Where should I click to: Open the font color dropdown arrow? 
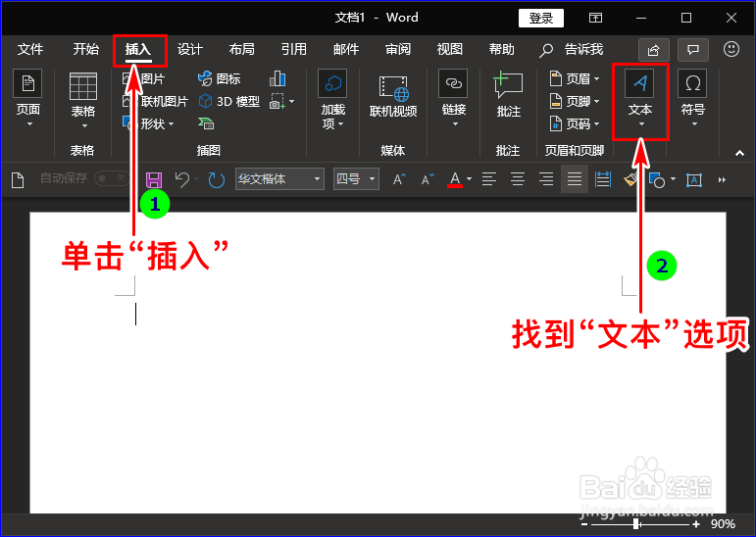click(x=469, y=179)
